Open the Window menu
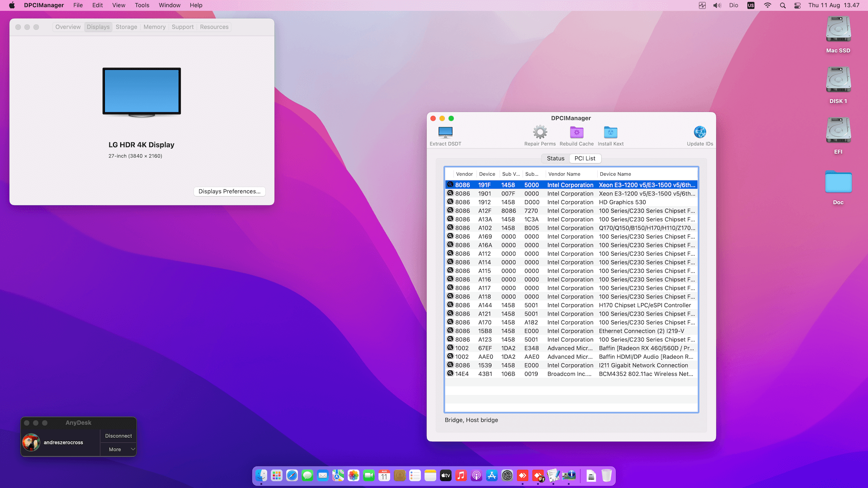868x488 pixels. coord(170,5)
